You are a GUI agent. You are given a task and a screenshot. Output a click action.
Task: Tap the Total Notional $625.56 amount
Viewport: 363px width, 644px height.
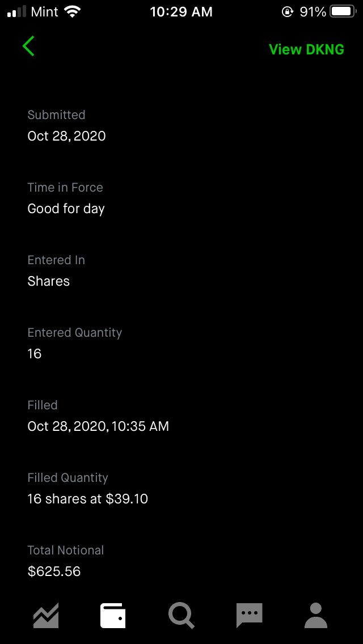point(54,571)
